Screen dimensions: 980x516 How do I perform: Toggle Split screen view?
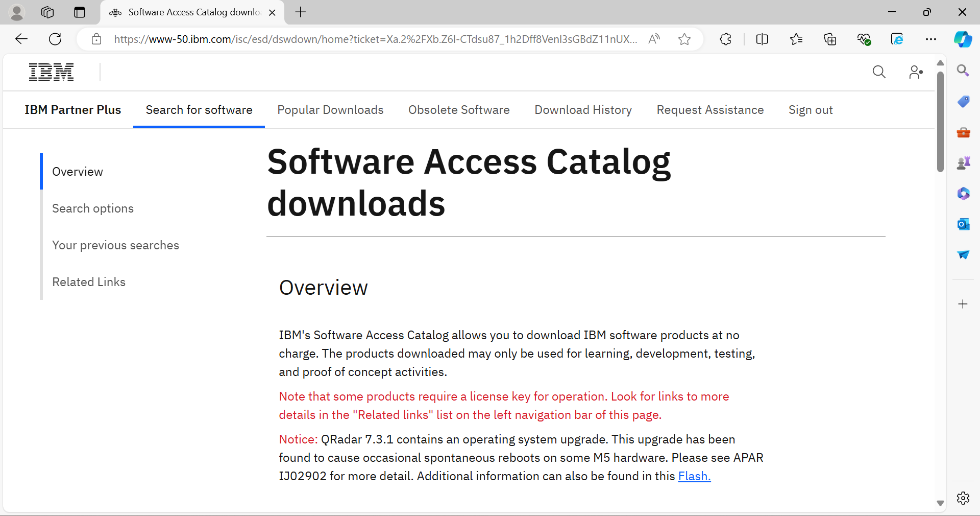pos(762,39)
